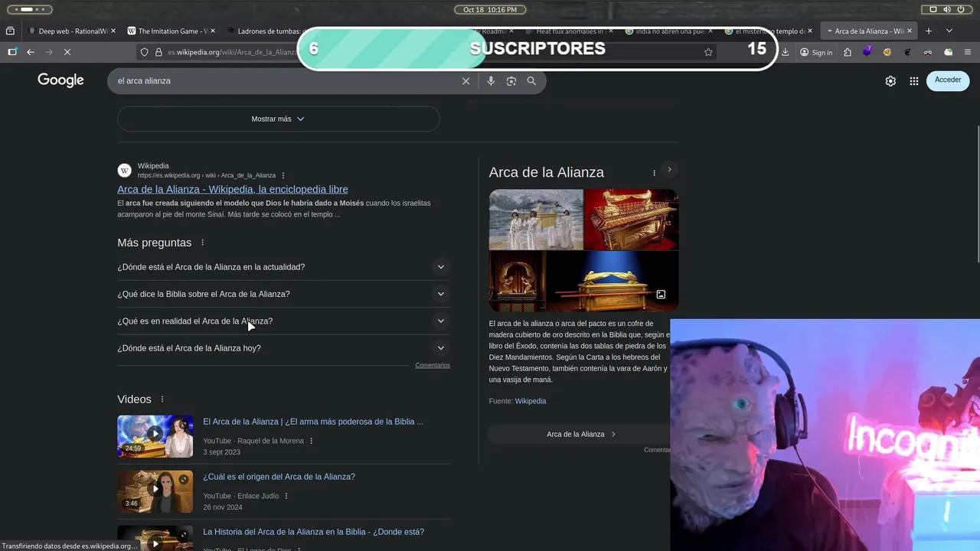Open video ¿Cuál es el origen del Arca?
The width and height of the screenshot is (980, 551).
pos(279,477)
